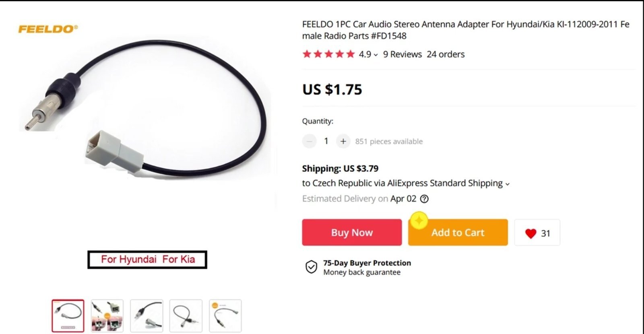Screen dimensions: 644x334
Task: Click the five-star rating icons
Action: tap(328, 54)
